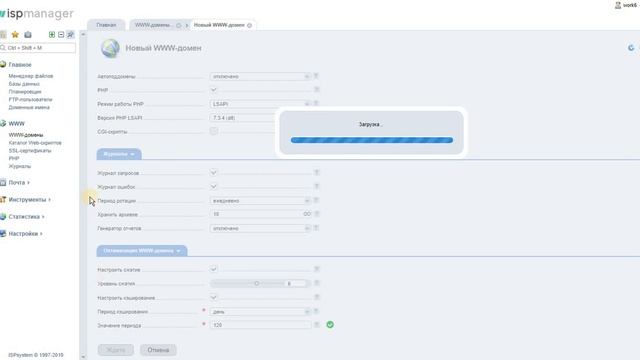The width and height of the screenshot is (640, 360).
Task: Click scroll-down arrow below sidebar divider
Action: coord(83,357)
